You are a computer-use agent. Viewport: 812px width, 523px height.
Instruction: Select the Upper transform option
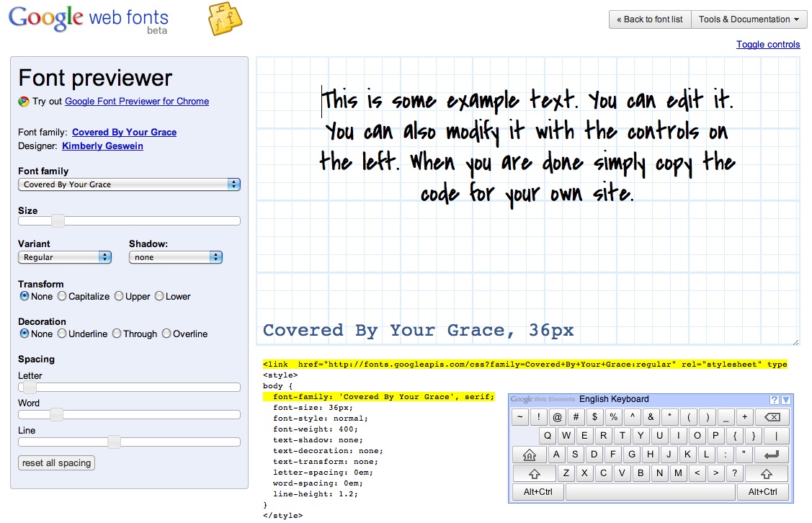[x=119, y=296]
